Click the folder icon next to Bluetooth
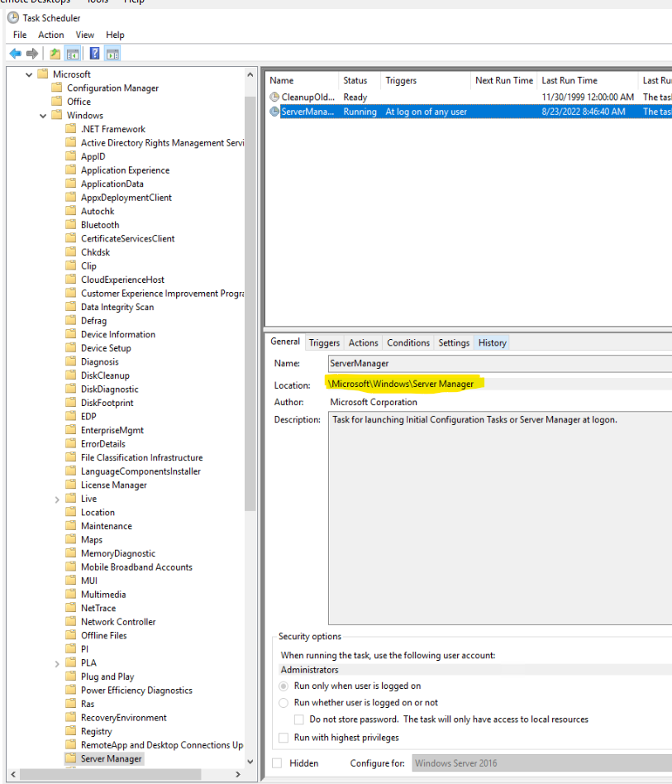Image resolution: width=672 pixels, height=784 pixels. pyautogui.click(x=71, y=224)
